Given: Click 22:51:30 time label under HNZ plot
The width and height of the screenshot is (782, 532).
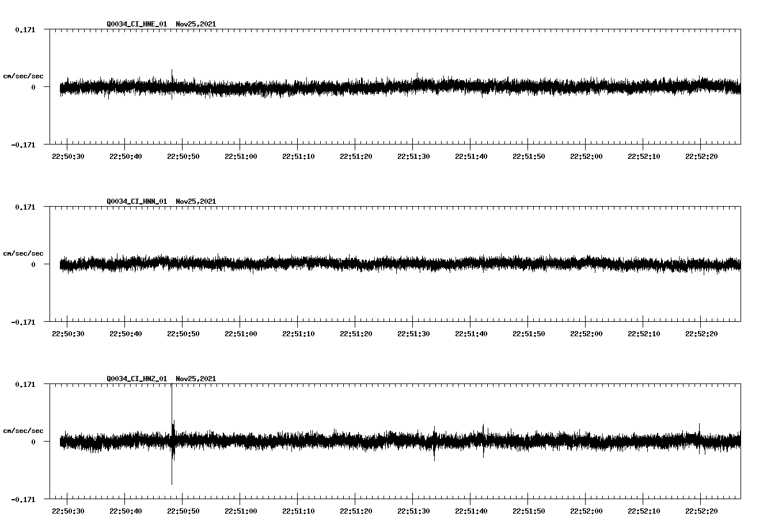Looking at the screenshot, I should pyautogui.click(x=413, y=511).
